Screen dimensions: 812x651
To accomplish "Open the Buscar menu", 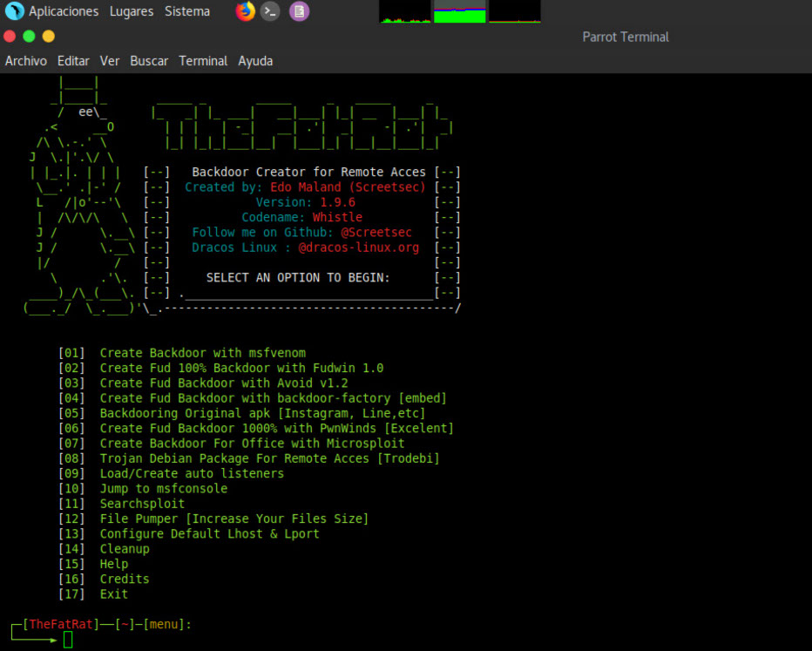I will [x=149, y=61].
